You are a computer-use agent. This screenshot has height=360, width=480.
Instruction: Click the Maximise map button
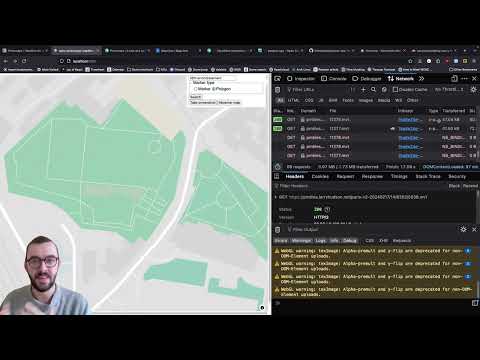[229, 103]
